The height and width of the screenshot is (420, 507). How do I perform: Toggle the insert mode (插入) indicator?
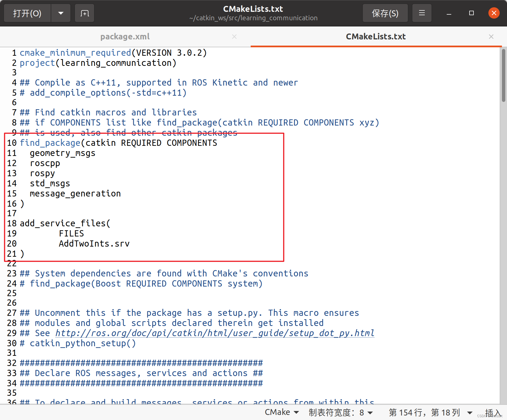click(x=493, y=413)
